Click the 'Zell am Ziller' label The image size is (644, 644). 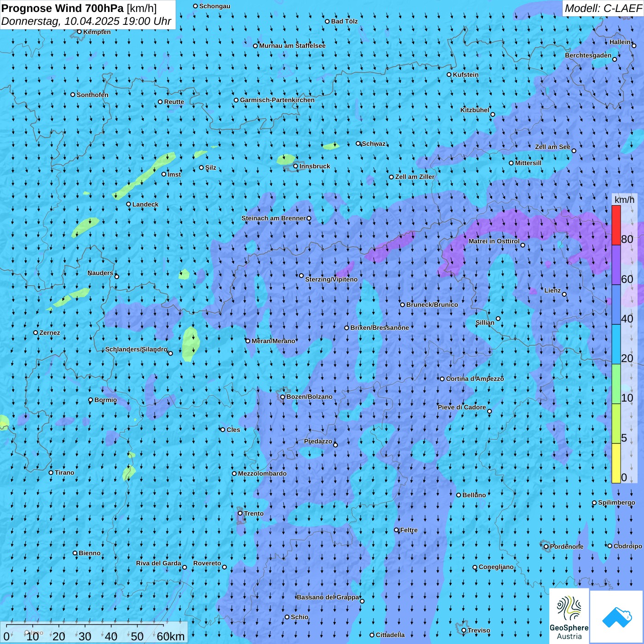point(415,177)
